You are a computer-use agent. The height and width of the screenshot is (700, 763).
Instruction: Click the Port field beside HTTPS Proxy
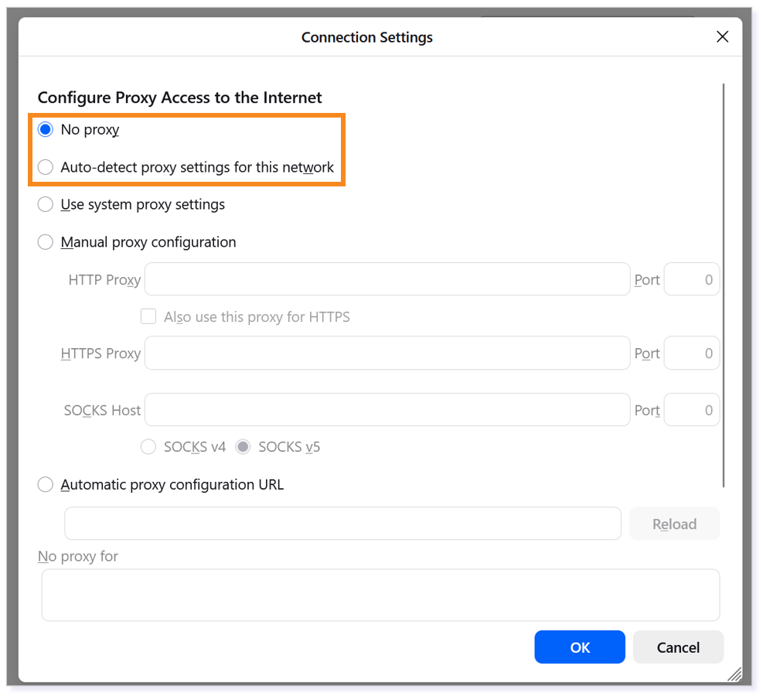point(691,353)
